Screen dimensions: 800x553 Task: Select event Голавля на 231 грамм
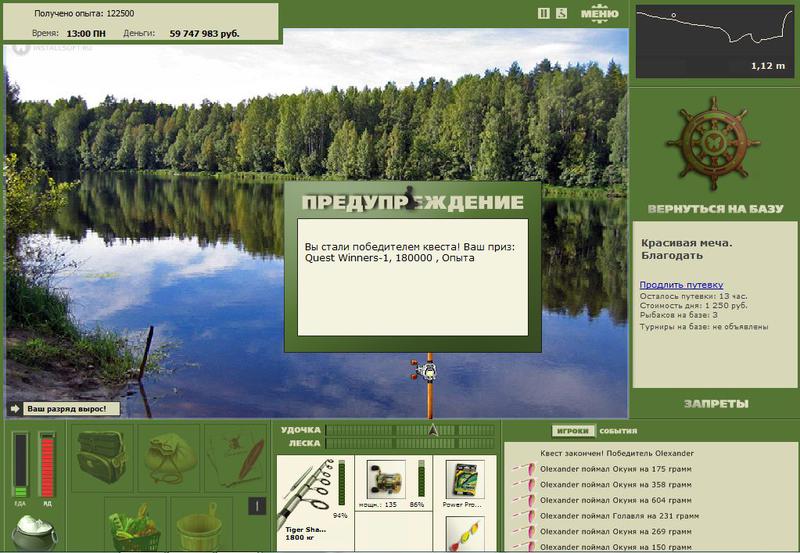click(x=619, y=516)
